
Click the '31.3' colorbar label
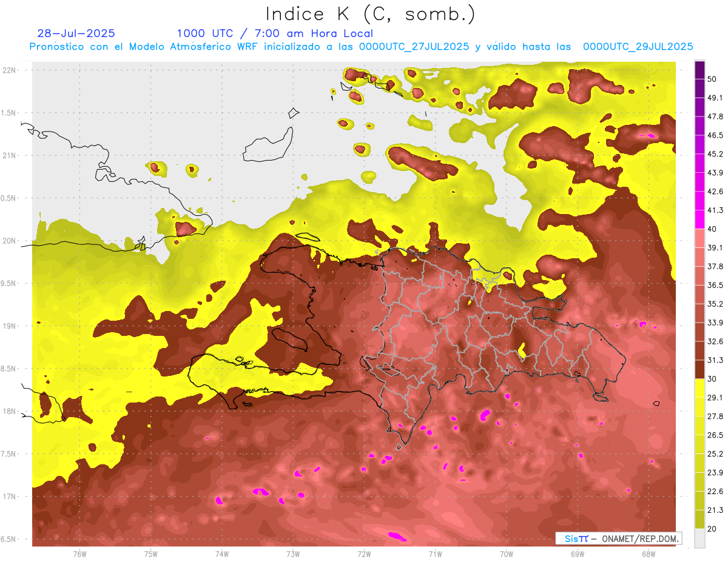point(716,360)
